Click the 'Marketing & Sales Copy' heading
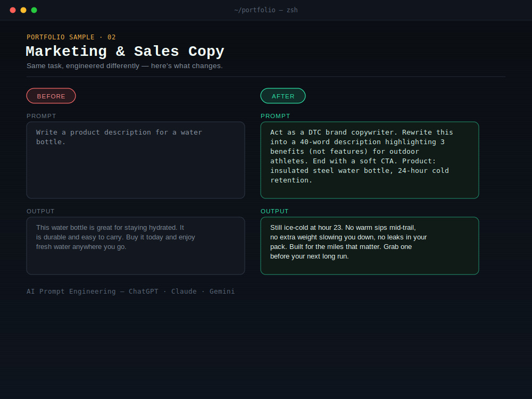 tap(125, 51)
